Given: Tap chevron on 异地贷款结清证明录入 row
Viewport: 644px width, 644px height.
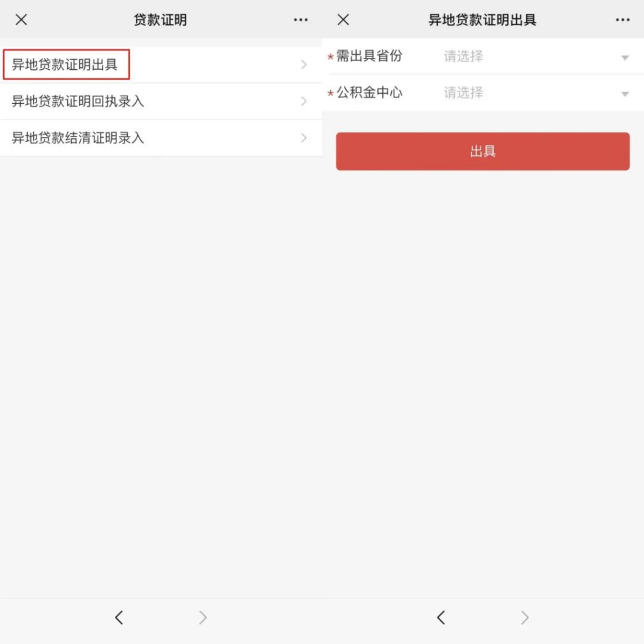Looking at the screenshot, I should 304,138.
